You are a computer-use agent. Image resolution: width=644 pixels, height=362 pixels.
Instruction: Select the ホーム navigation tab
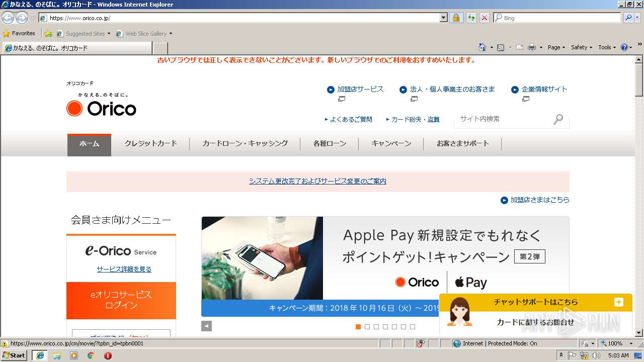coord(89,144)
